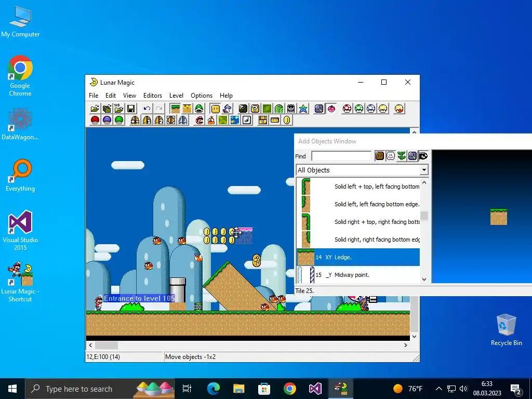Image resolution: width=532 pixels, height=399 pixels.
Task: Click the 'Entrance to level 105' label
Action: 139,299
